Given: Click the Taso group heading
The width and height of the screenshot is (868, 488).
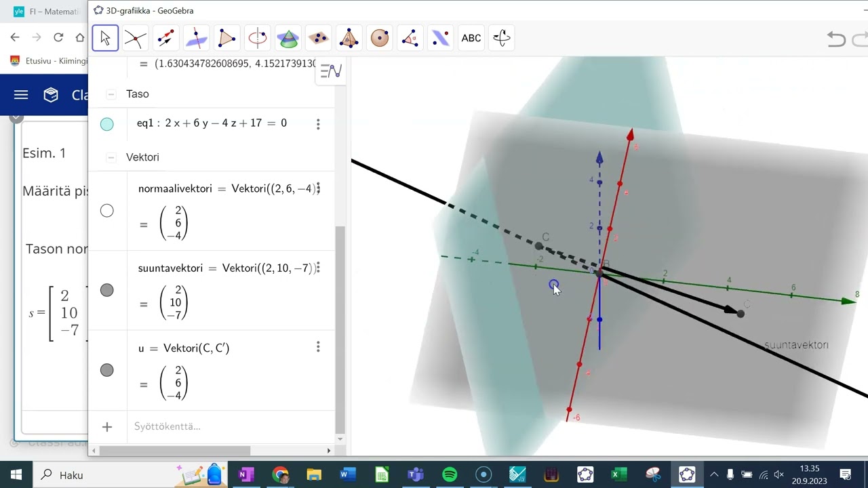Looking at the screenshot, I should pos(138,94).
